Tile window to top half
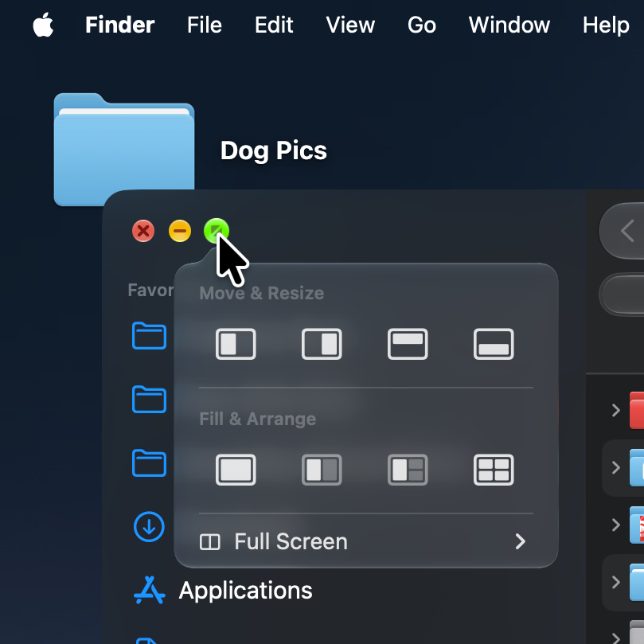Image resolution: width=644 pixels, height=644 pixels. (408, 344)
